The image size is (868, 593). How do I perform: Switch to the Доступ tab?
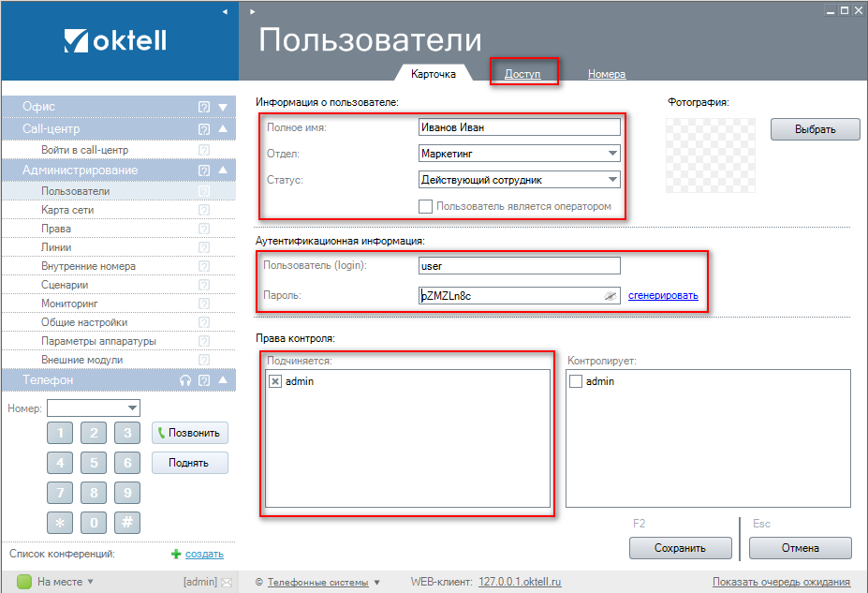point(522,74)
